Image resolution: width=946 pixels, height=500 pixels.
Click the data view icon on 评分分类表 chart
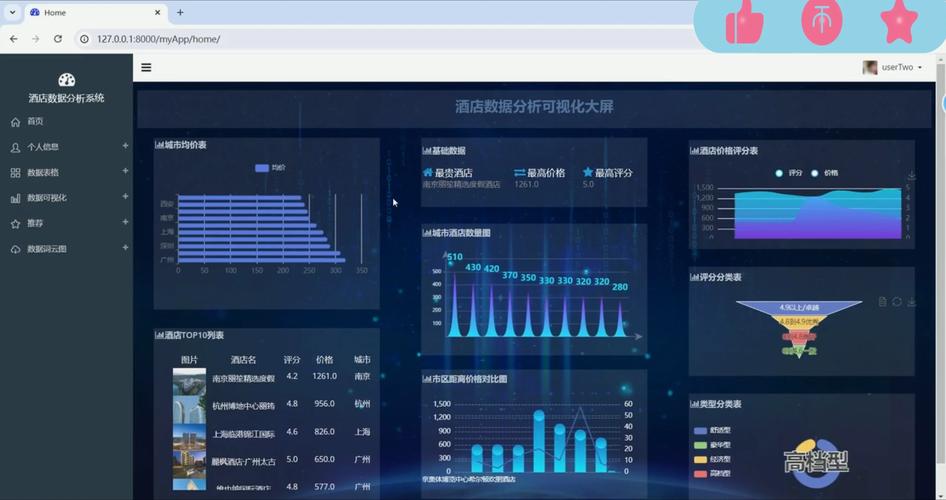click(x=883, y=302)
